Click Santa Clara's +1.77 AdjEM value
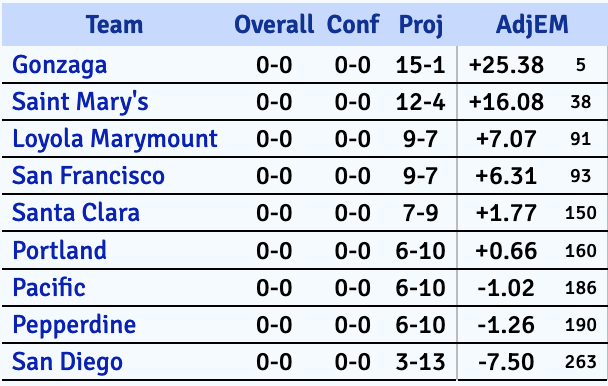The height and width of the screenshot is (386, 608). [506, 213]
